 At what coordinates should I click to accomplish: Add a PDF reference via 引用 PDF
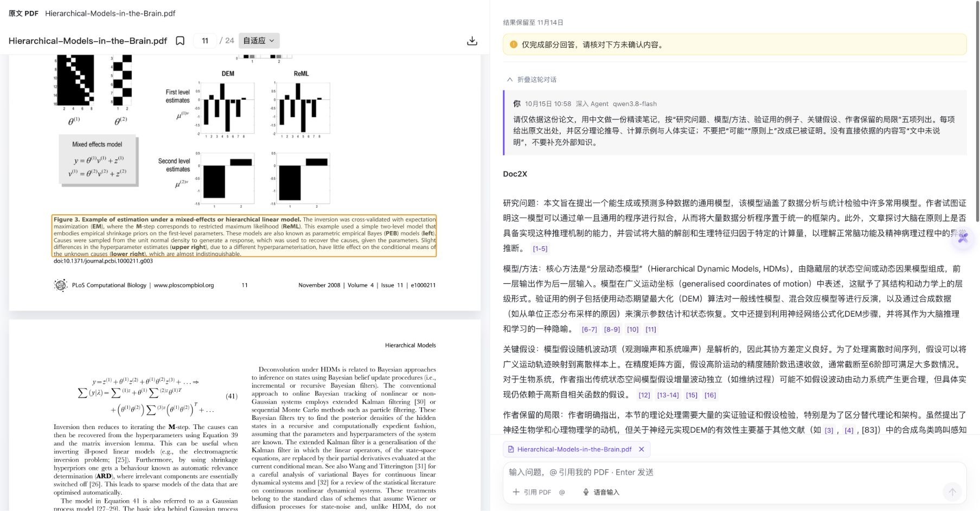531,492
